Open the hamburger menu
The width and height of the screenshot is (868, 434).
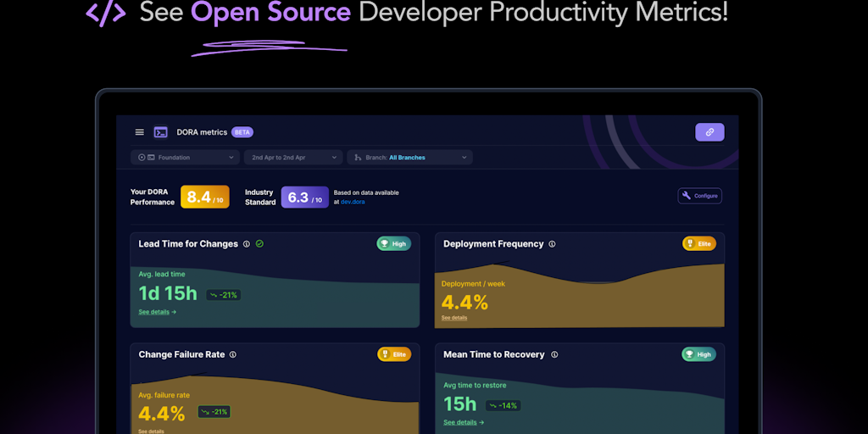click(x=139, y=132)
